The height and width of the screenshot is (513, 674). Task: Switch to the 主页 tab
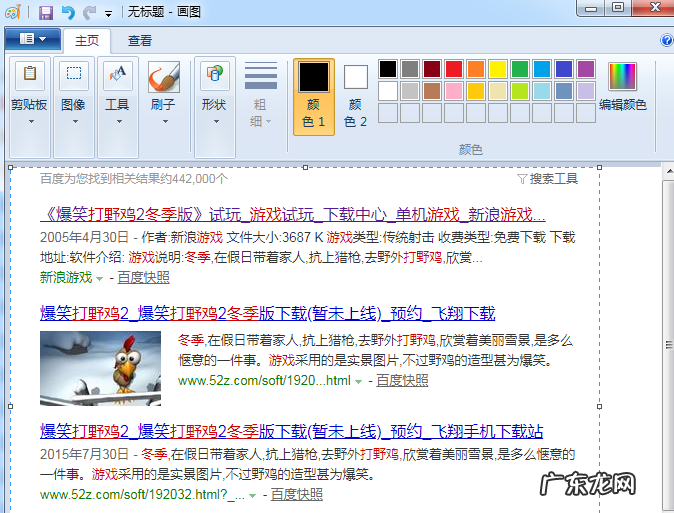pos(87,40)
